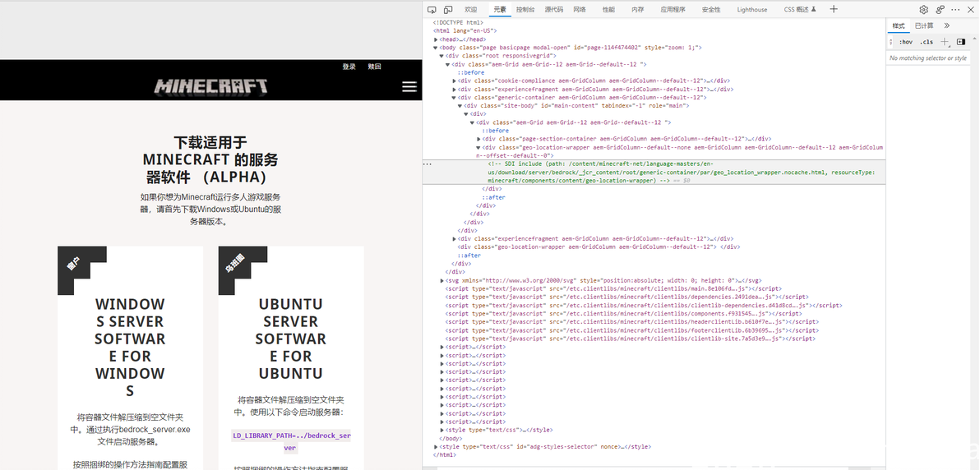This screenshot has width=980, height=470.
Task: Select the html lang="en-US" node
Action: tap(465, 30)
